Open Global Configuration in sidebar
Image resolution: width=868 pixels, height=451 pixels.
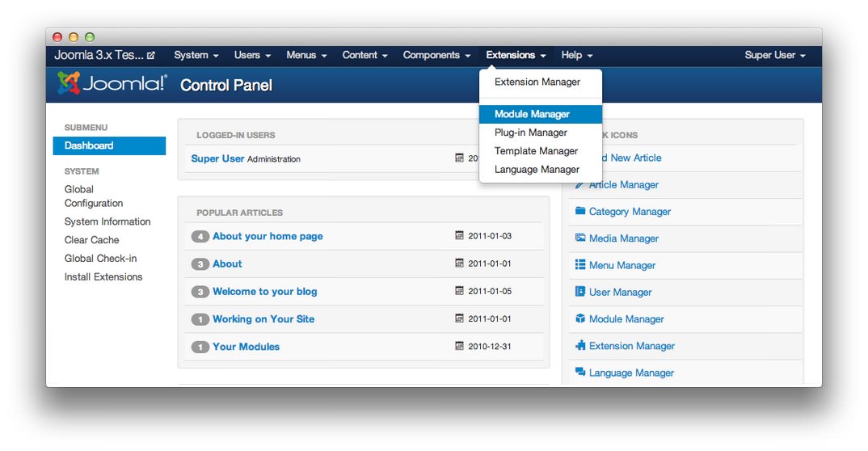[94, 196]
